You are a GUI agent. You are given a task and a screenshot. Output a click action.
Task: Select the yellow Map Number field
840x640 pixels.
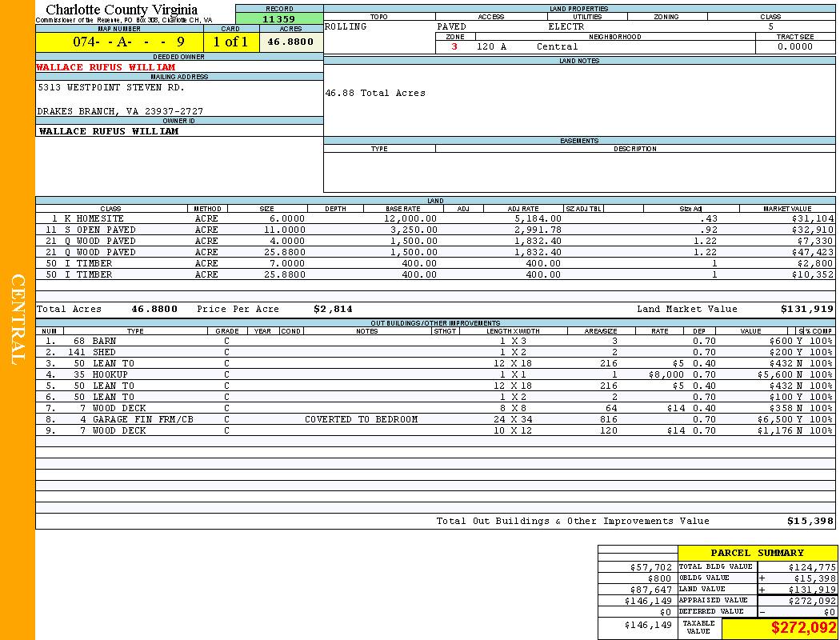tap(118, 42)
